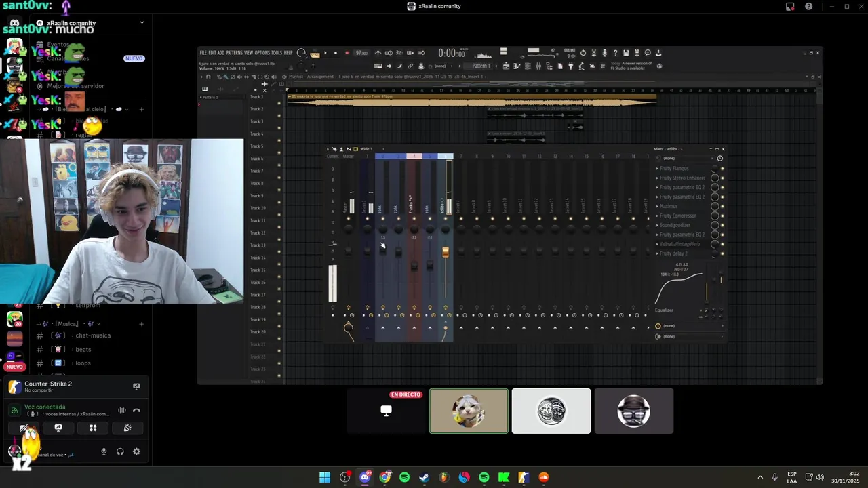Open mixer Wide 3 layout selector
868x488 pixels.
(x=367, y=149)
